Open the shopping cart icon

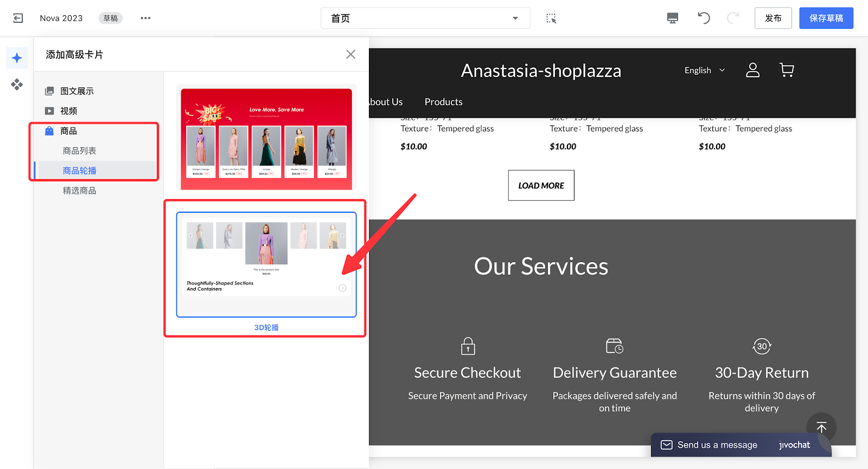tap(786, 70)
